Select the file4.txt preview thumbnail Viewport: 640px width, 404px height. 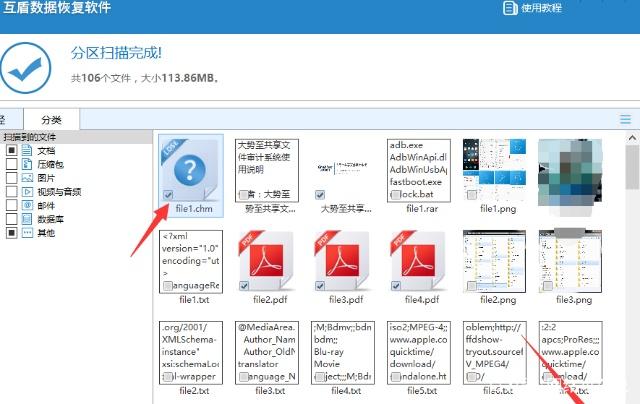343,353
